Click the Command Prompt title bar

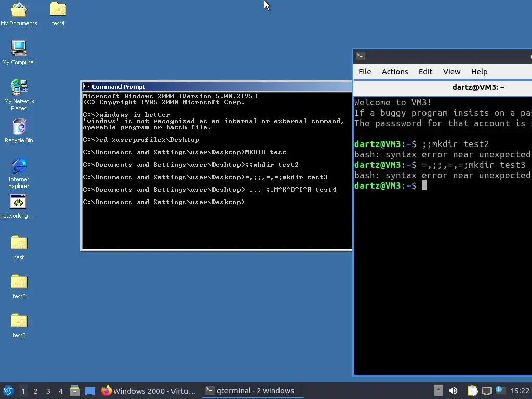[217, 87]
